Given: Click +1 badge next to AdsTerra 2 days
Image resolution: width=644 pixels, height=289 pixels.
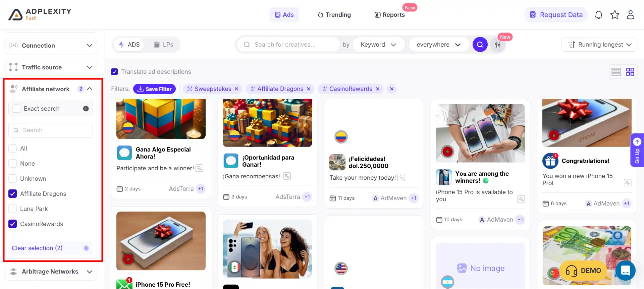Looking at the screenshot, I should (x=201, y=189).
